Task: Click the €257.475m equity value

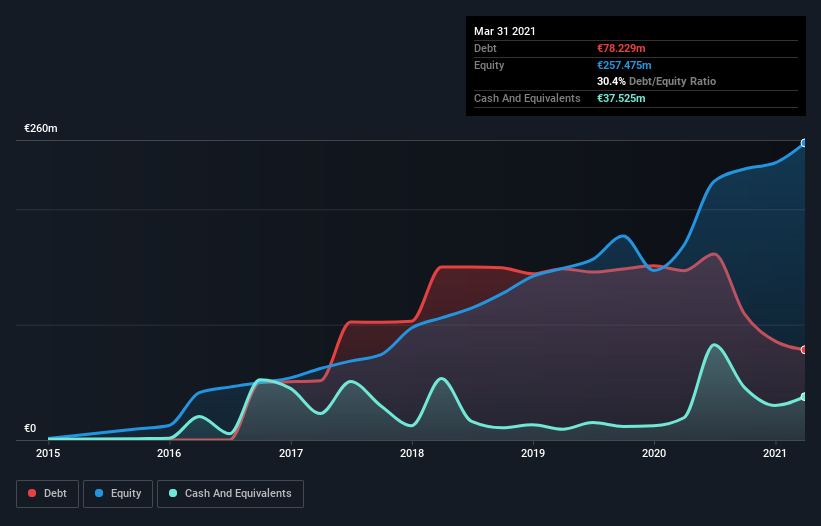Action: (624, 65)
